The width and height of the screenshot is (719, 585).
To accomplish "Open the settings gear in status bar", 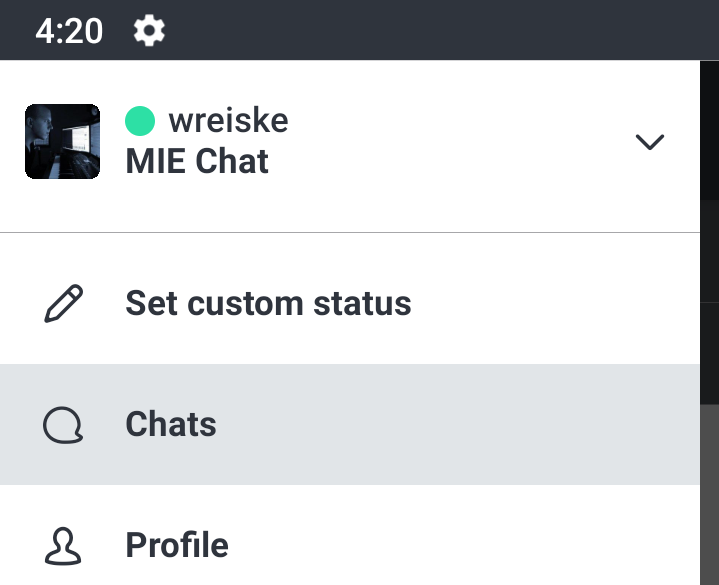I will click(149, 31).
